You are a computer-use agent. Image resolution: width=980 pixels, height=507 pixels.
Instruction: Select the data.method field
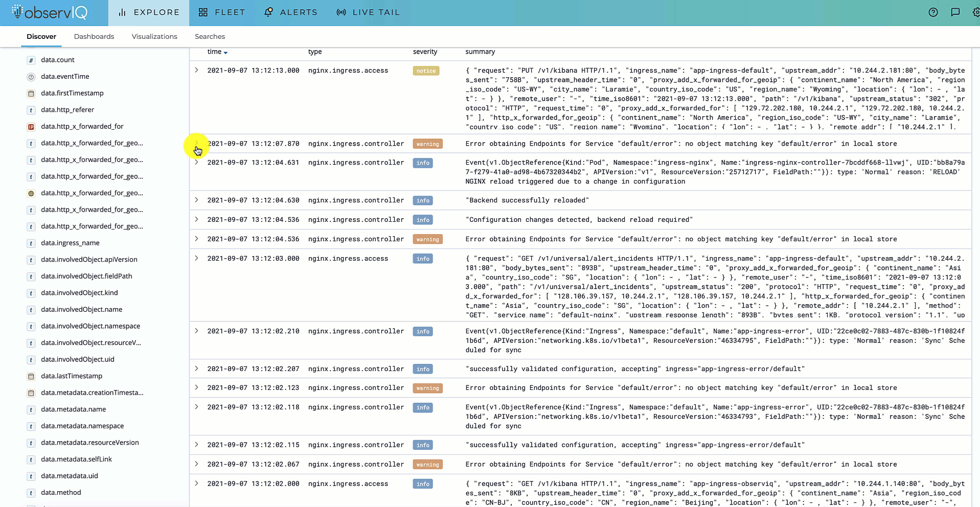[x=61, y=492]
